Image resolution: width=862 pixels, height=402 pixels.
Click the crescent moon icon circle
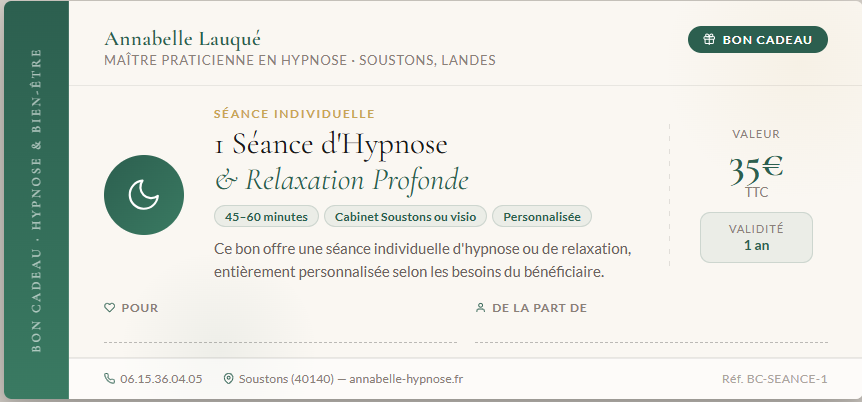point(144,195)
